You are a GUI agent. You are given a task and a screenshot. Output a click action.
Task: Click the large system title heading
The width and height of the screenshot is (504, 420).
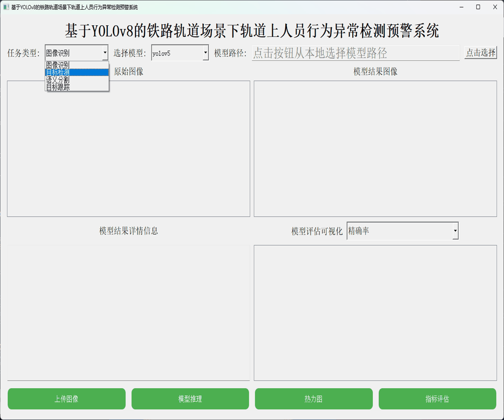[x=252, y=31]
